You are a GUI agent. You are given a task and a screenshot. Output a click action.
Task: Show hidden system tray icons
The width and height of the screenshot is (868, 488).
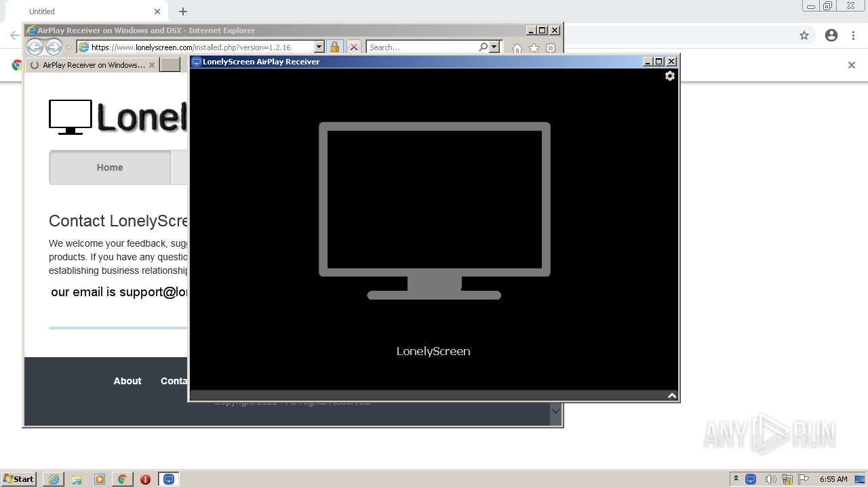[x=736, y=479]
